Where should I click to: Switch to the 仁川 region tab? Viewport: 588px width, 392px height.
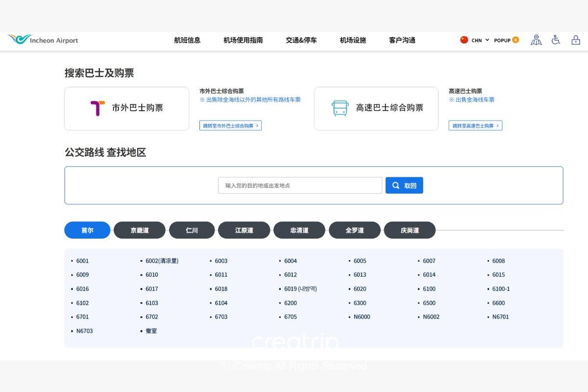[x=192, y=230]
